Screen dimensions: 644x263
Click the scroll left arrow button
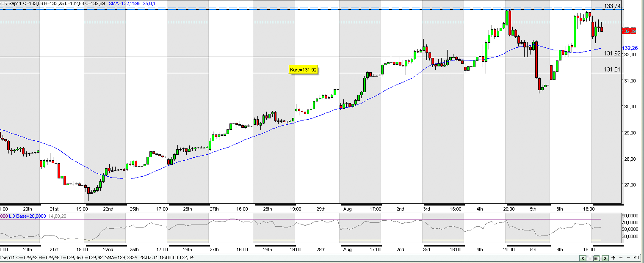[x=583, y=258]
